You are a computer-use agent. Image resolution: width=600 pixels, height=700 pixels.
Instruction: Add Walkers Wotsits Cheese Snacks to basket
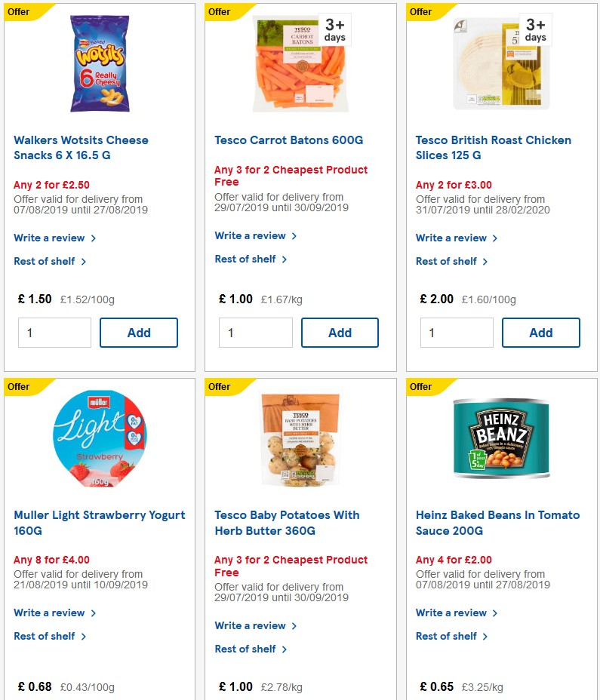[138, 332]
